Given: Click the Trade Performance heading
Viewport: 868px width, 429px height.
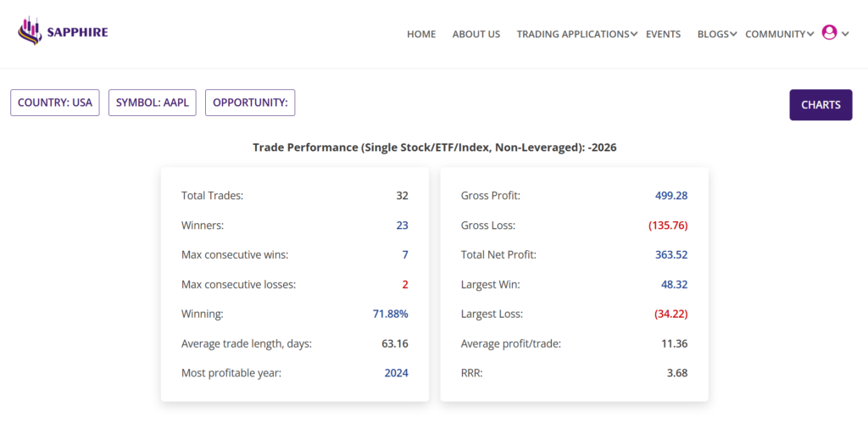Looking at the screenshot, I should pyautogui.click(x=434, y=148).
